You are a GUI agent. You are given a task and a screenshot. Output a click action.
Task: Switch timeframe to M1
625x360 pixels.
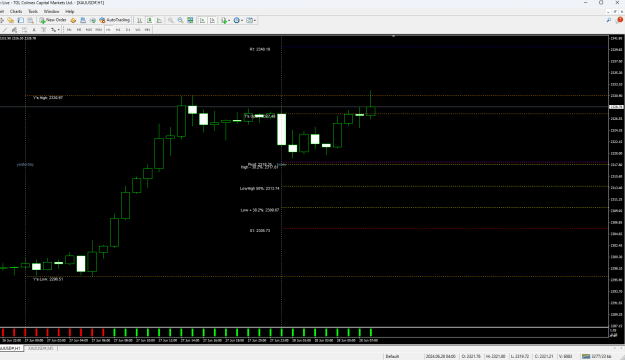pos(69,30)
